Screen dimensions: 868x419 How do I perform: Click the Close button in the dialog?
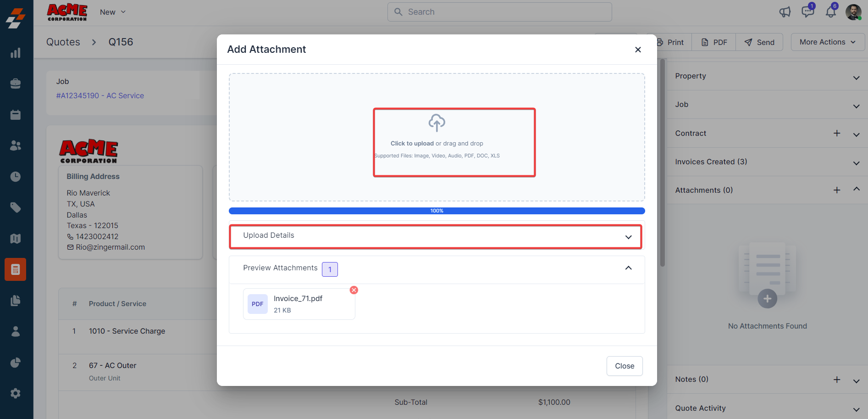(625, 366)
